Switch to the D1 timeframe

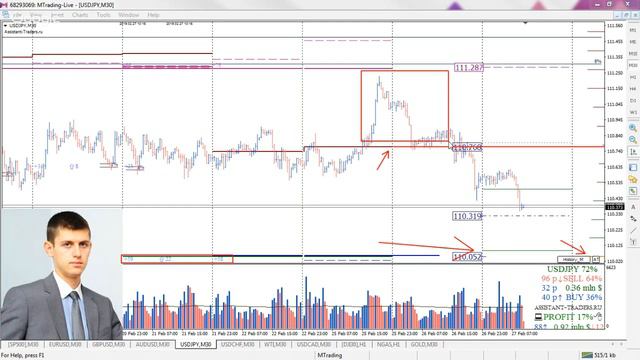[x=633, y=100]
